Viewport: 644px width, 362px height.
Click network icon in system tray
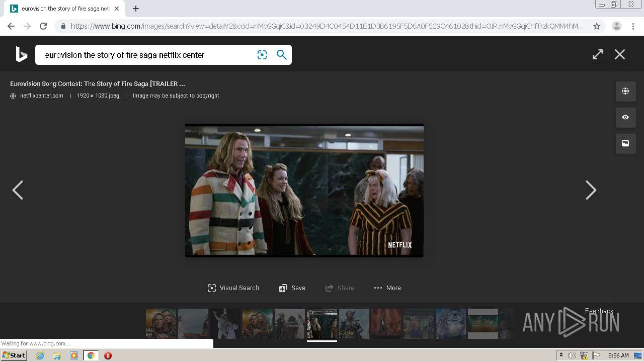[584, 355]
